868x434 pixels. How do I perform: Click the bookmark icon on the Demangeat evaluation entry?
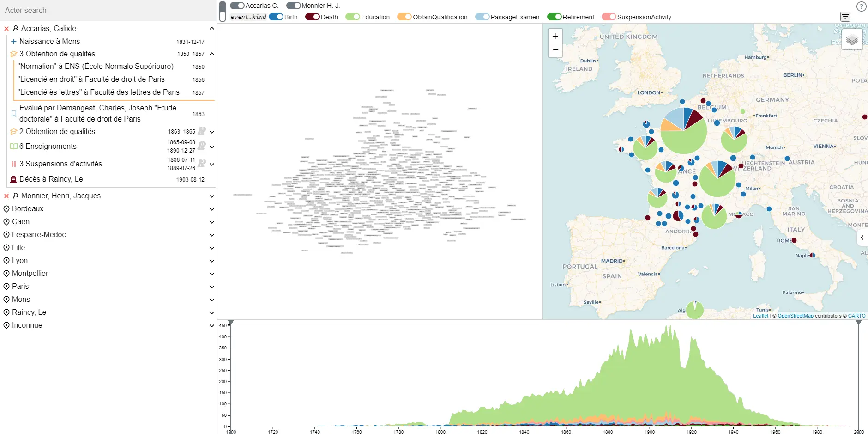13,114
